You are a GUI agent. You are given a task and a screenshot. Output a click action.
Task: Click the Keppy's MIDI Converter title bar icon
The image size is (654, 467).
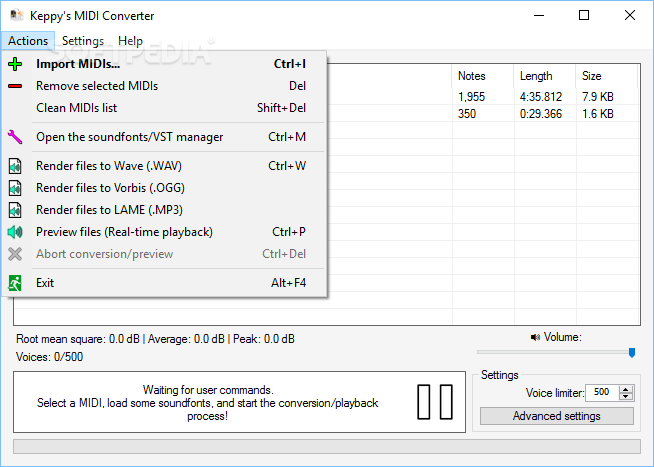[x=17, y=15]
